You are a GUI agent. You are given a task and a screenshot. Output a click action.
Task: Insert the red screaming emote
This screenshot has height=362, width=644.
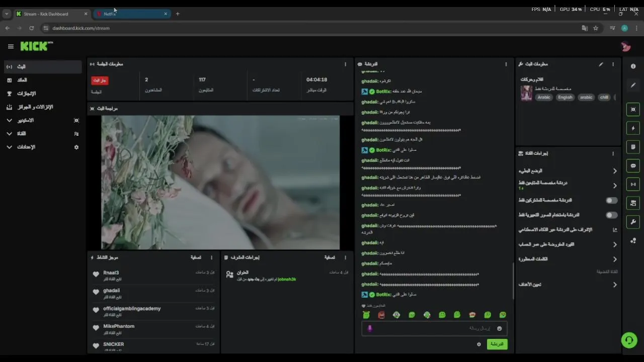click(x=381, y=315)
